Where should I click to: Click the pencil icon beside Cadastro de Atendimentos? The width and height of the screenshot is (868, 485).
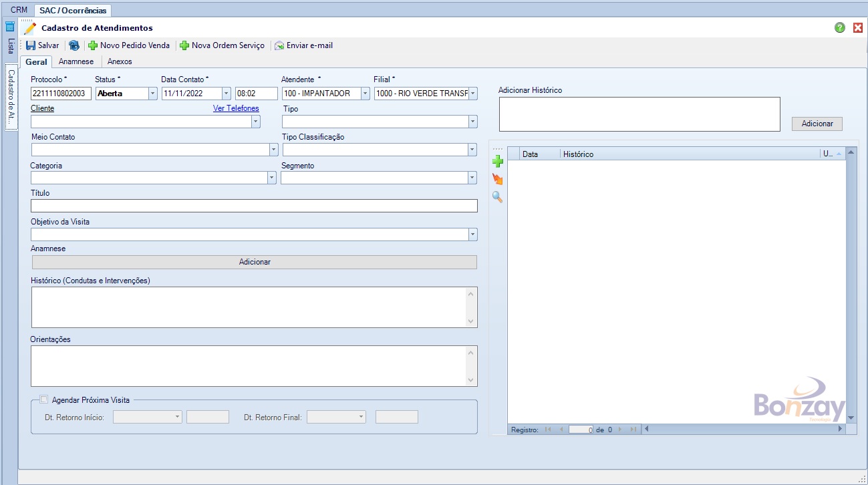[x=29, y=28]
